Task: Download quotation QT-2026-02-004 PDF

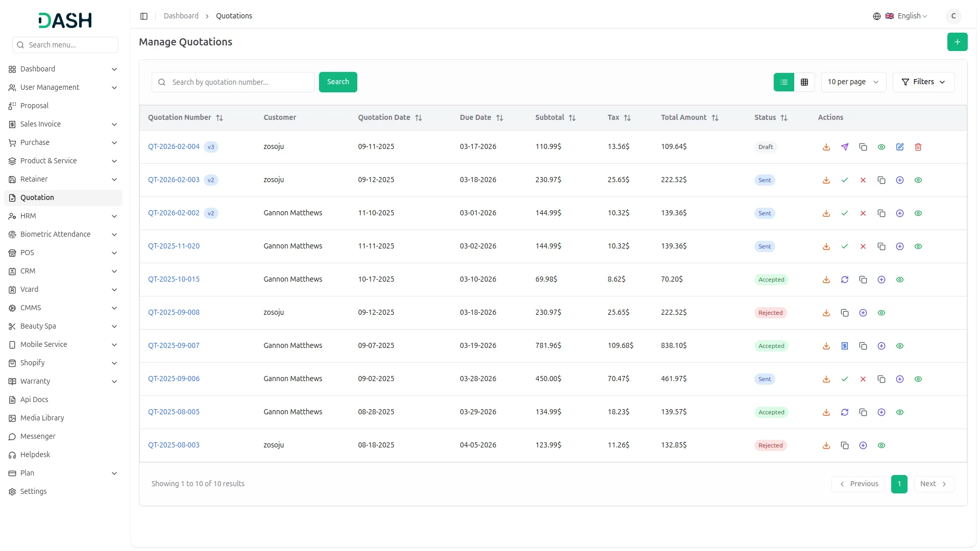Action: point(826,147)
